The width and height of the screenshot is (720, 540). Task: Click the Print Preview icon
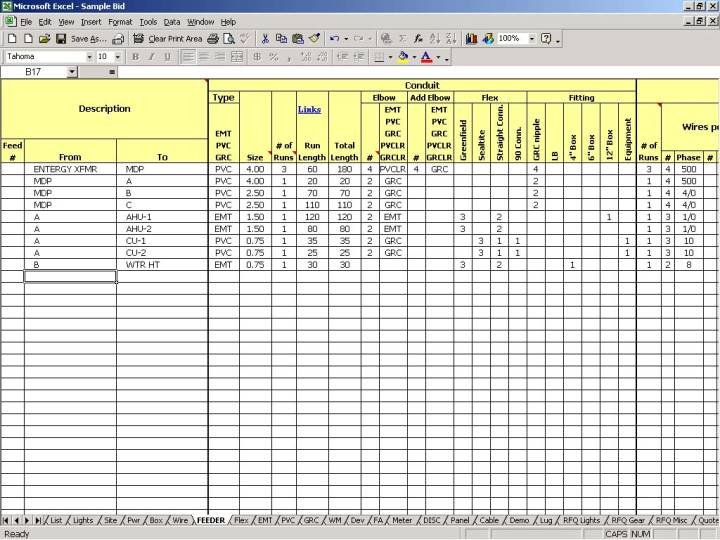pyautogui.click(x=229, y=39)
